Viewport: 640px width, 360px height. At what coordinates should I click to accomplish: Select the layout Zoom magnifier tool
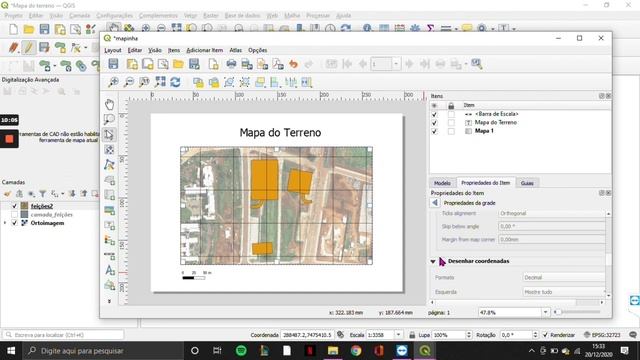coord(109,119)
